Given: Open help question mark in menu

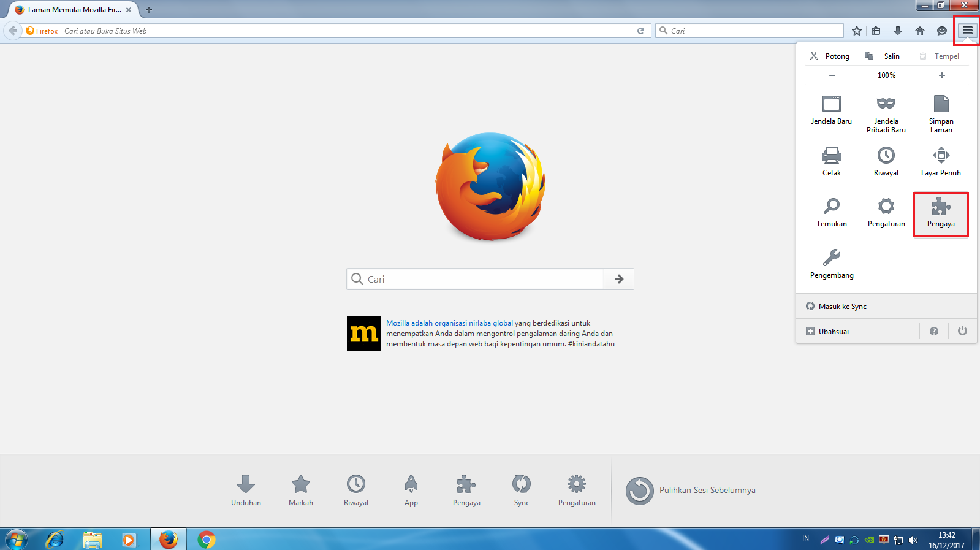Looking at the screenshot, I should (934, 331).
